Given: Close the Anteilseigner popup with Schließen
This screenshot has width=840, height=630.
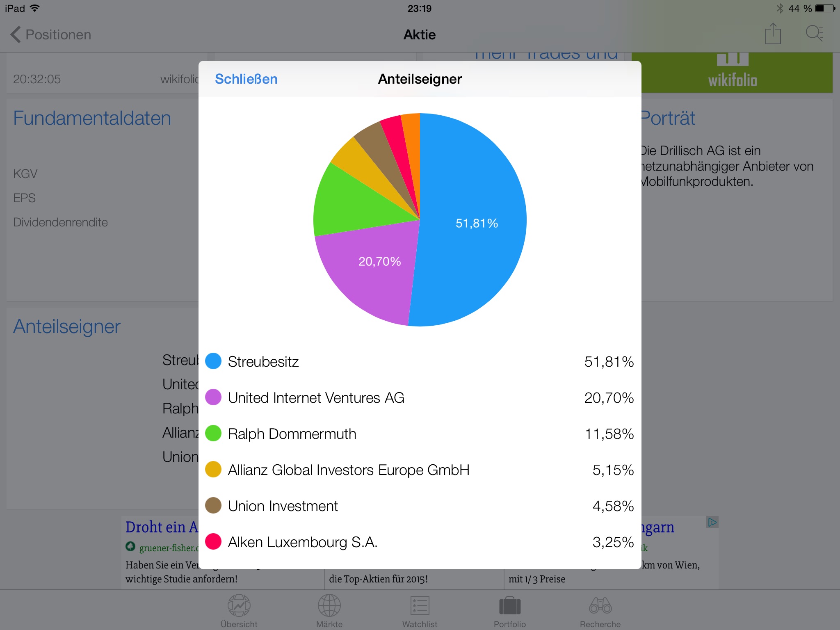Looking at the screenshot, I should 246,79.
